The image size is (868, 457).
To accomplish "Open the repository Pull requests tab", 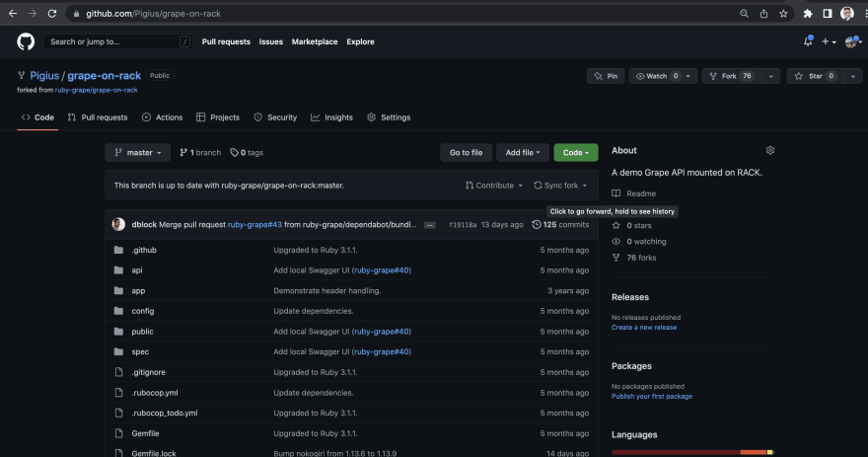I will [x=98, y=117].
